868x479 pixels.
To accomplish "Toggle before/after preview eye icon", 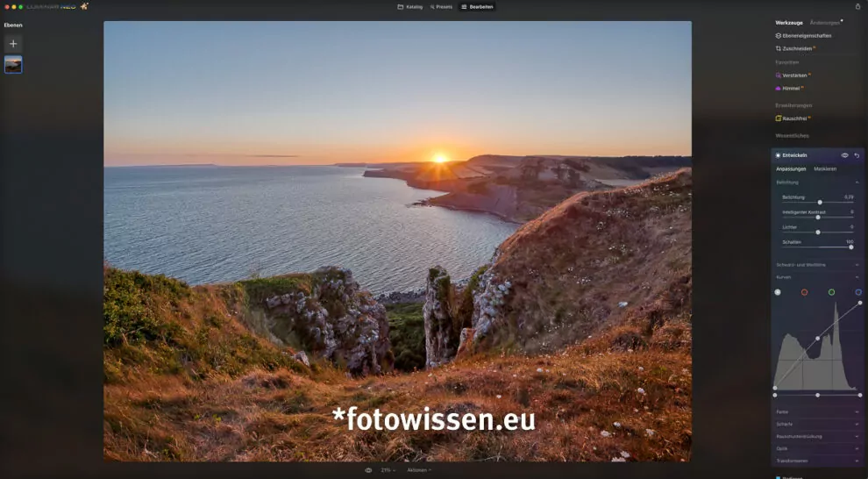I will click(x=368, y=470).
